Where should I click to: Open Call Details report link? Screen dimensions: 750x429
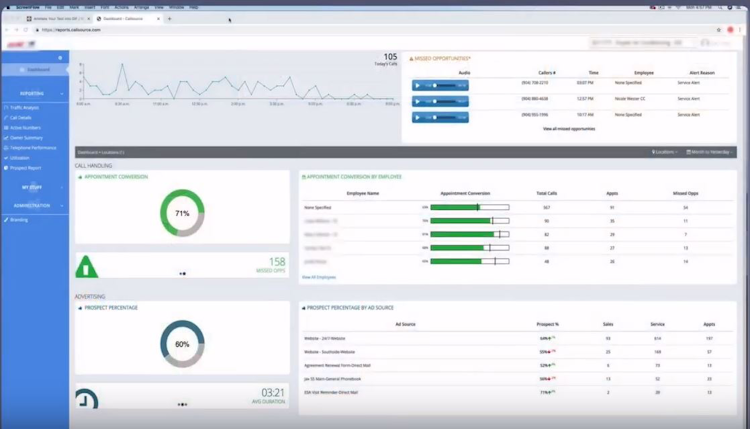(x=21, y=118)
